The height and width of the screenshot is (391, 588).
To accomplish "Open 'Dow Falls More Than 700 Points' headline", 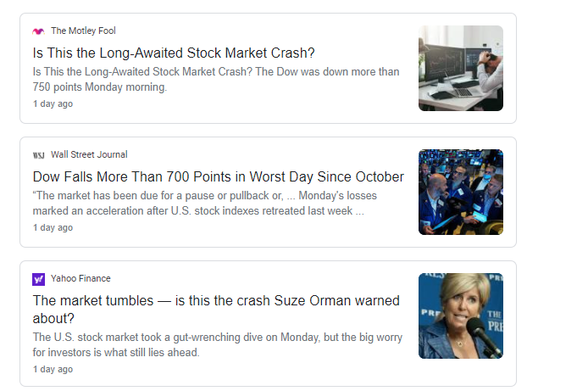I will pyautogui.click(x=218, y=176).
